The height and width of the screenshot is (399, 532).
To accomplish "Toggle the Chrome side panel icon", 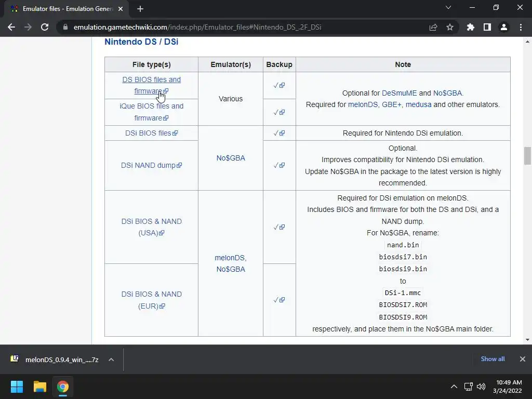I will 487,27.
